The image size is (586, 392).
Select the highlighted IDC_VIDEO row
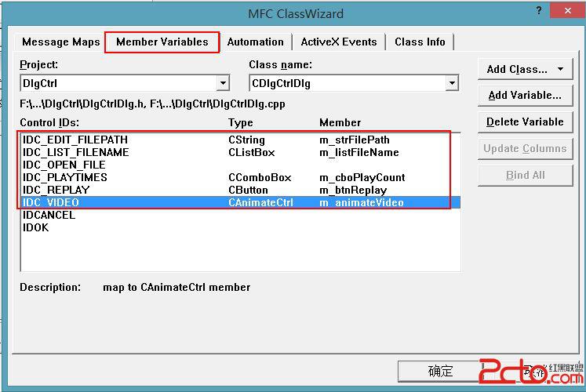(241, 202)
